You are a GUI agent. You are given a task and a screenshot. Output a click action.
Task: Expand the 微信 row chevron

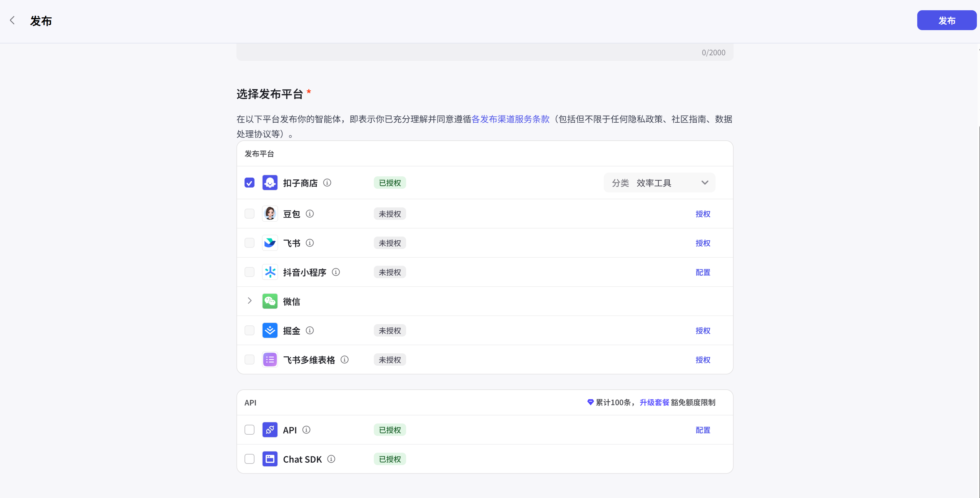(250, 301)
